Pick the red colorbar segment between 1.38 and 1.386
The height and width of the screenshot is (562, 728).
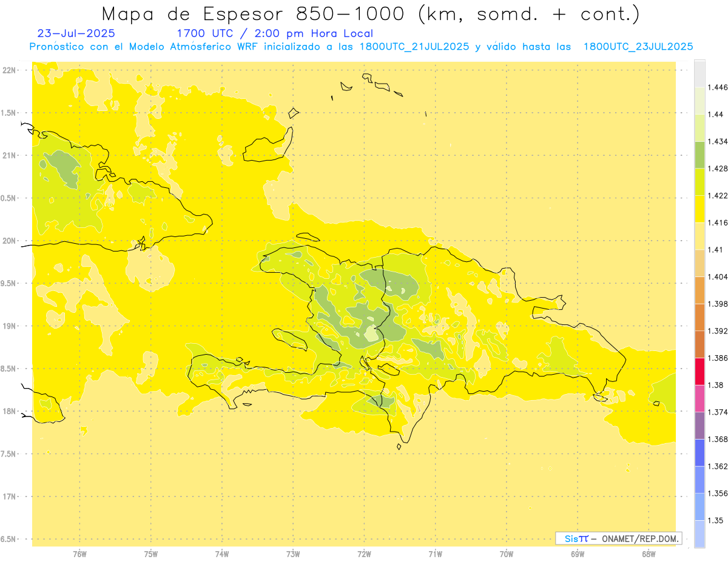click(699, 372)
